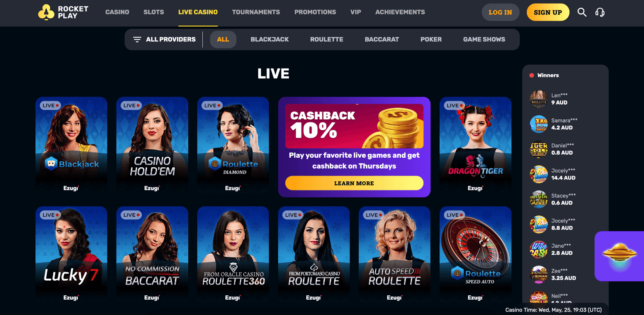Viewport: 644px width, 315px height.
Task: Filter games by Blackjack
Action: coord(270,39)
